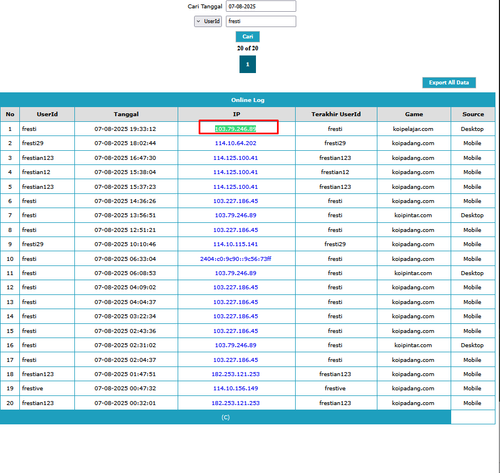Click the 'Tanggal' column header
The height and width of the screenshot is (473, 500).
(126, 114)
